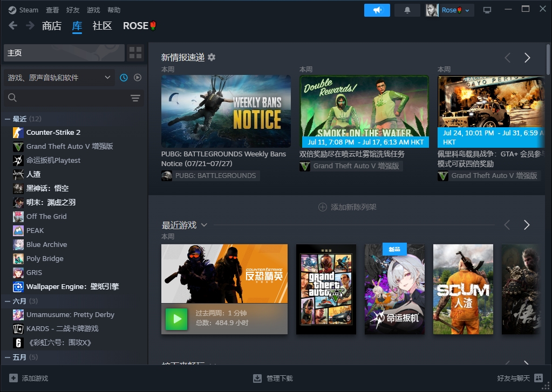Click the Wallpaper Engine gear icon
Image resolution: width=552 pixels, height=392 pixels.
(18, 287)
